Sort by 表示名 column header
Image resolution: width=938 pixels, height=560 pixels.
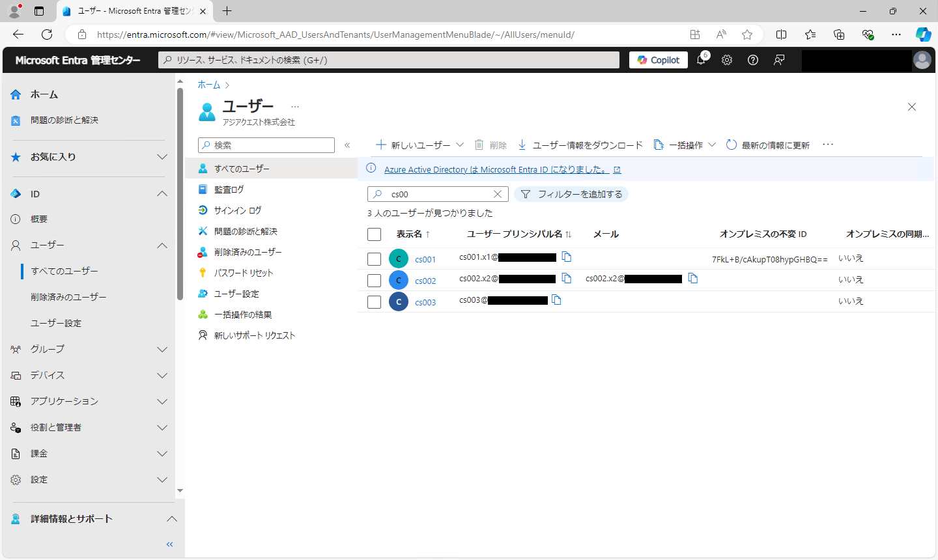(413, 234)
